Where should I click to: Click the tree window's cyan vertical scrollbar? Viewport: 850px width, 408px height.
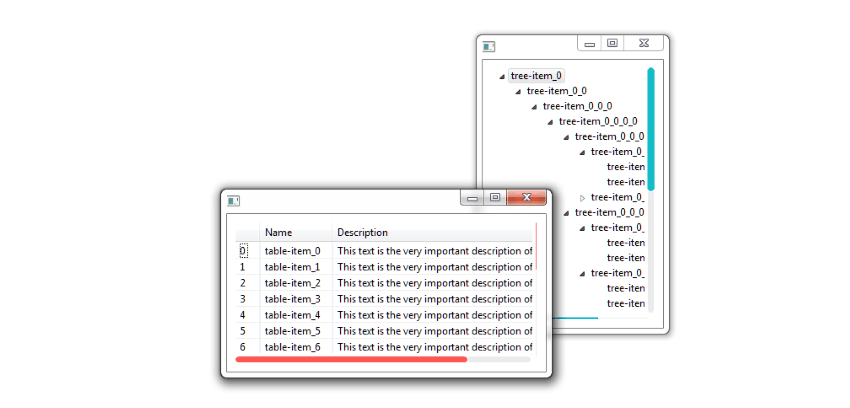pyautogui.click(x=651, y=129)
